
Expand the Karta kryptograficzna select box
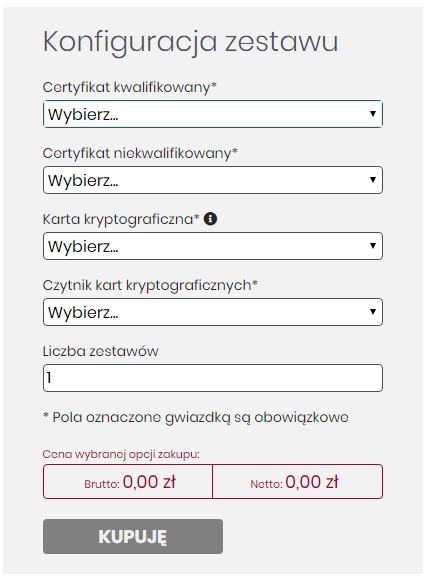213,246
